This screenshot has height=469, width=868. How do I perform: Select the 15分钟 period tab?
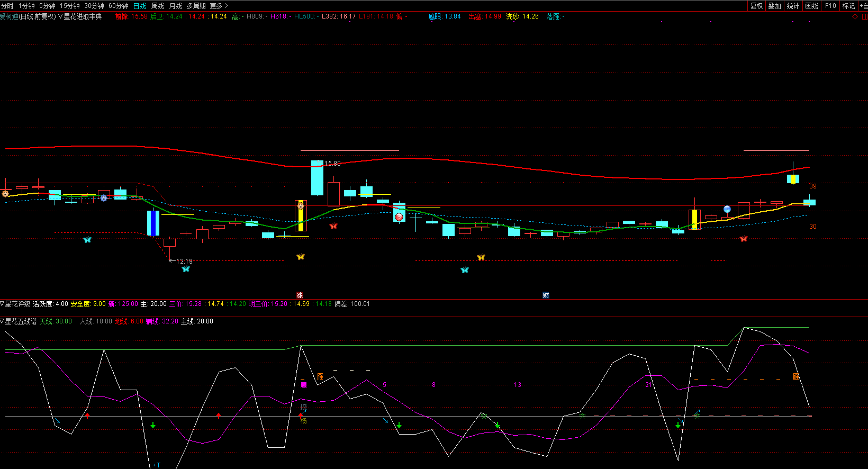(x=70, y=6)
